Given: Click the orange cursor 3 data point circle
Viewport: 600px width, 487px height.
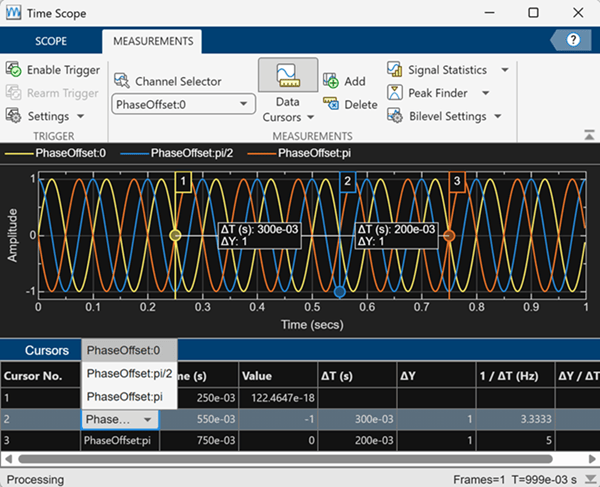Looking at the screenshot, I should coord(449,236).
